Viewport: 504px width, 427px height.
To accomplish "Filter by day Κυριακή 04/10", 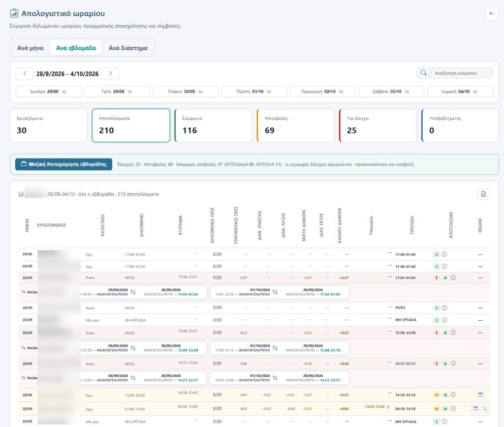I will pyautogui.click(x=460, y=92).
